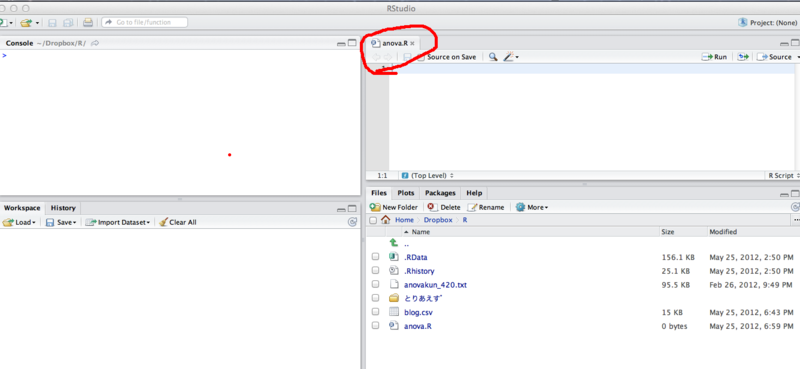Click the back navigation arrow in editor
The width and height of the screenshot is (800, 369).
[377, 57]
